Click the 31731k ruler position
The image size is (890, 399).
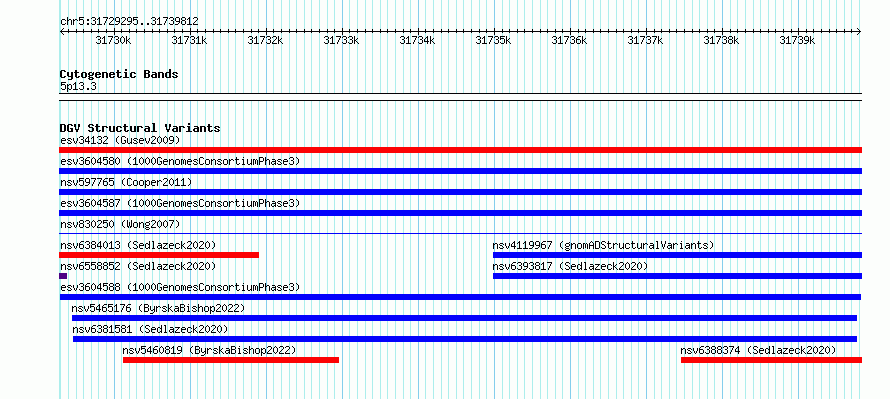[x=190, y=40]
